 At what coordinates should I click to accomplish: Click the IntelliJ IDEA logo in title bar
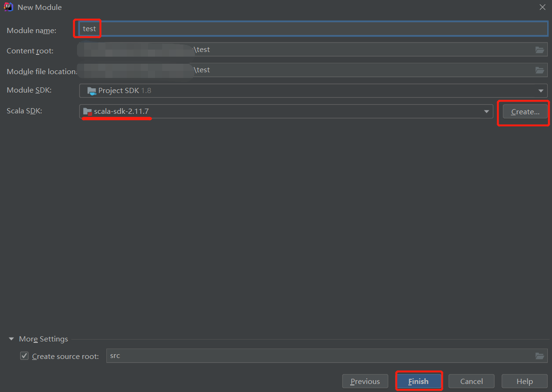(8, 7)
